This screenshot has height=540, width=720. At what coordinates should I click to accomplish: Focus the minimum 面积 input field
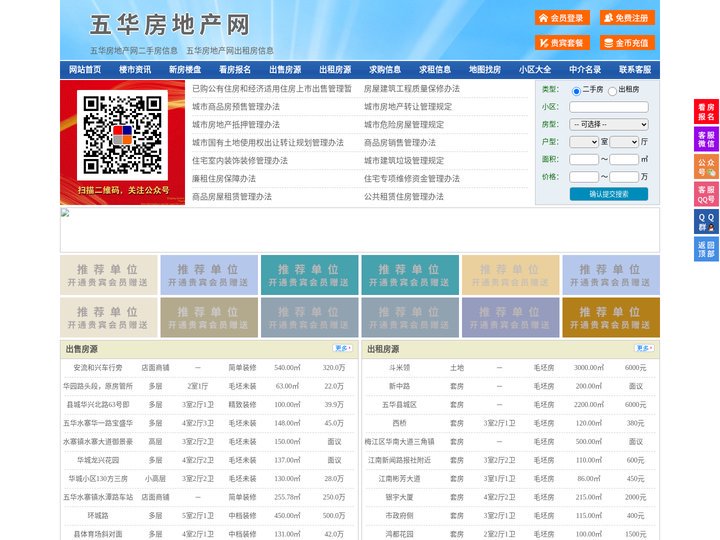584,159
